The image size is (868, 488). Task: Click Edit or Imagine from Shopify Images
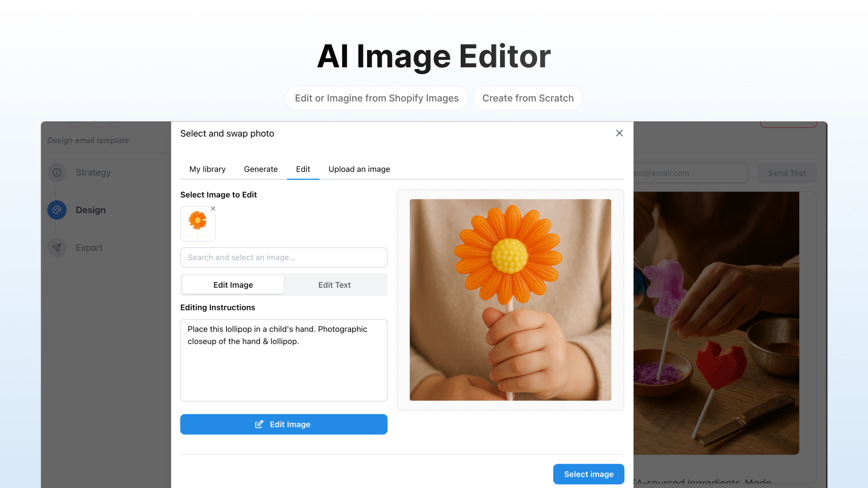click(377, 98)
